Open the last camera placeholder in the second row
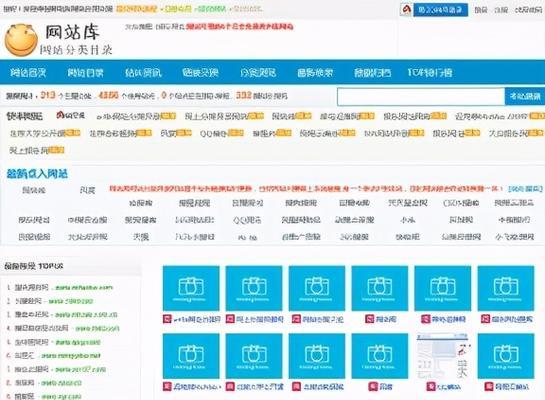This screenshot has width=545, height=400. pyautogui.click(x=506, y=356)
